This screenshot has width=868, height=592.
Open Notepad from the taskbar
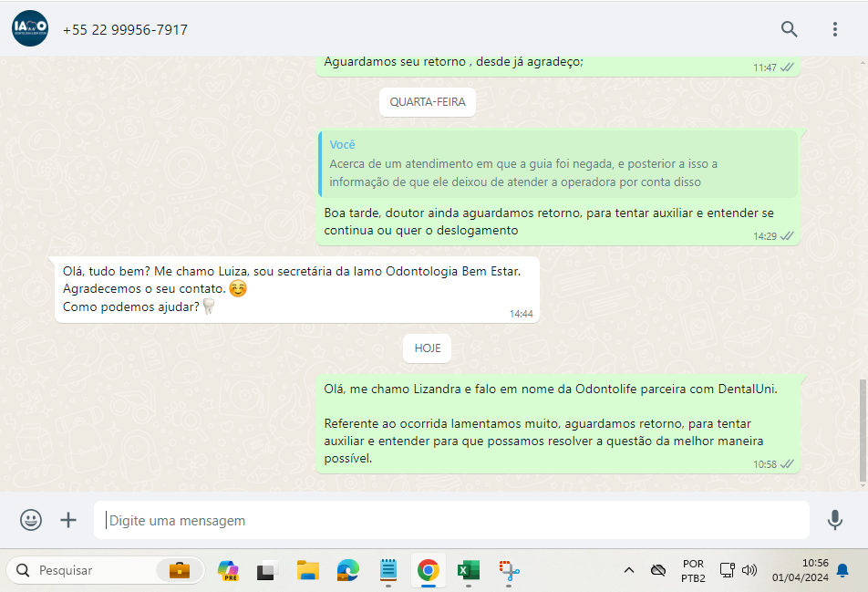pyautogui.click(x=388, y=570)
